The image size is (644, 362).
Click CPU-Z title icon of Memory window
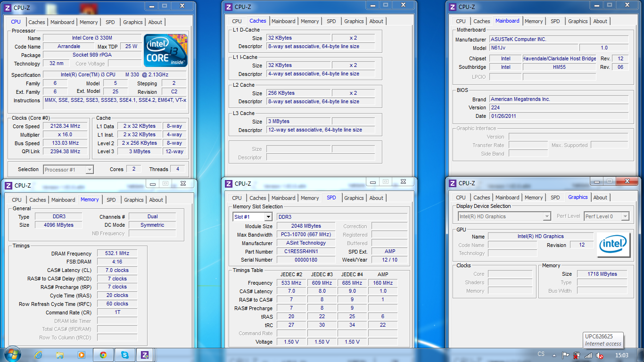pos(8,185)
